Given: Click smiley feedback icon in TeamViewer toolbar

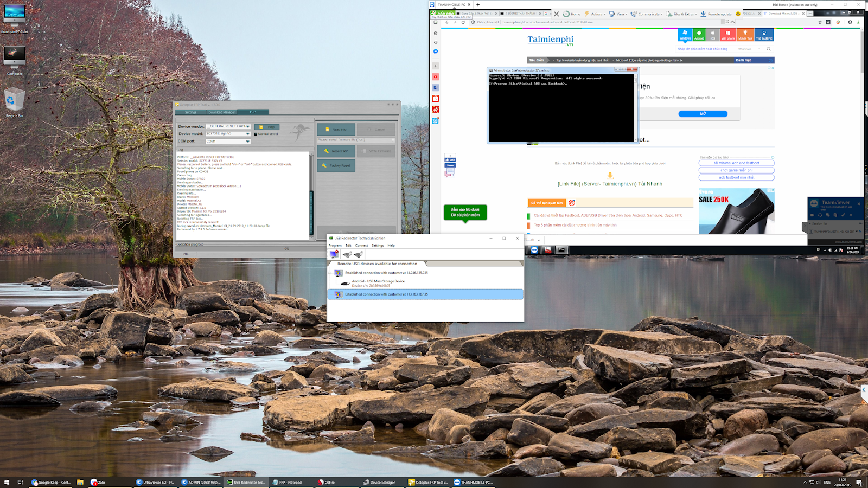Looking at the screenshot, I should [x=738, y=14].
